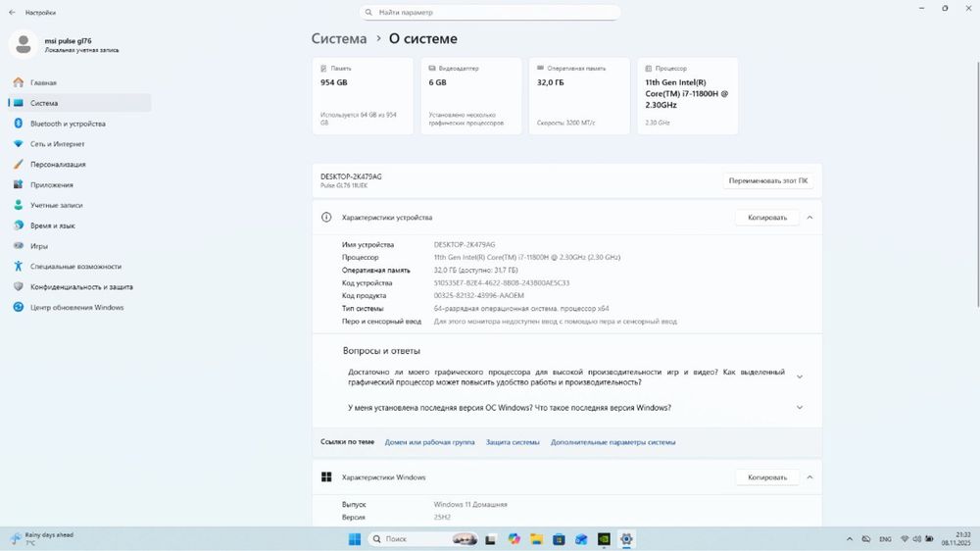Open Центр обновления Windows
The height and width of the screenshot is (551, 980).
tap(79, 308)
